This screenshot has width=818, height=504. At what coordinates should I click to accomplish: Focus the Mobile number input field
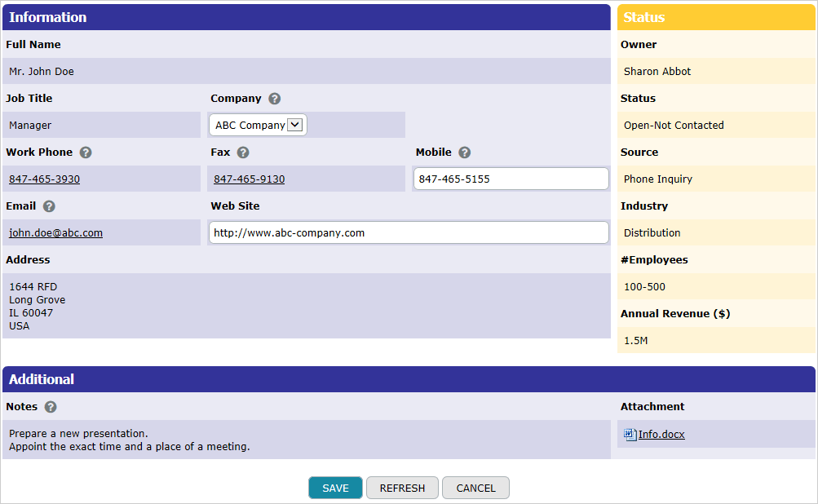[511, 179]
